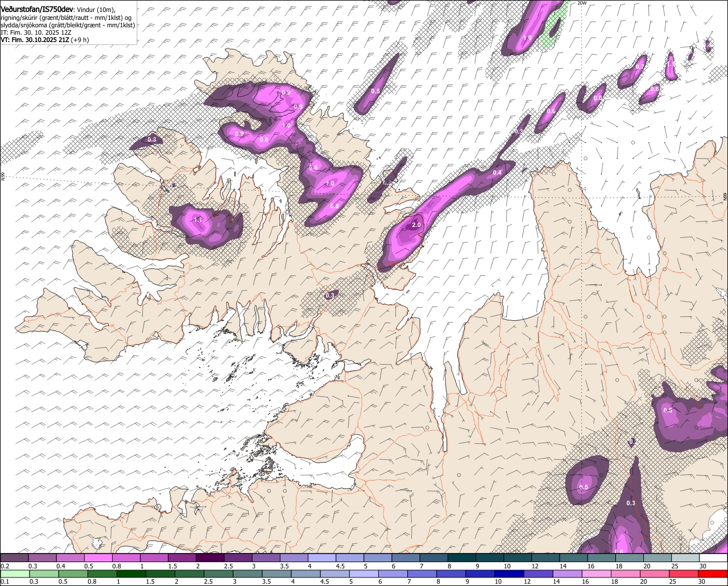Select the 16 swatch in the upper legend row
Screen dimensions: 728x586
[602, 558]
